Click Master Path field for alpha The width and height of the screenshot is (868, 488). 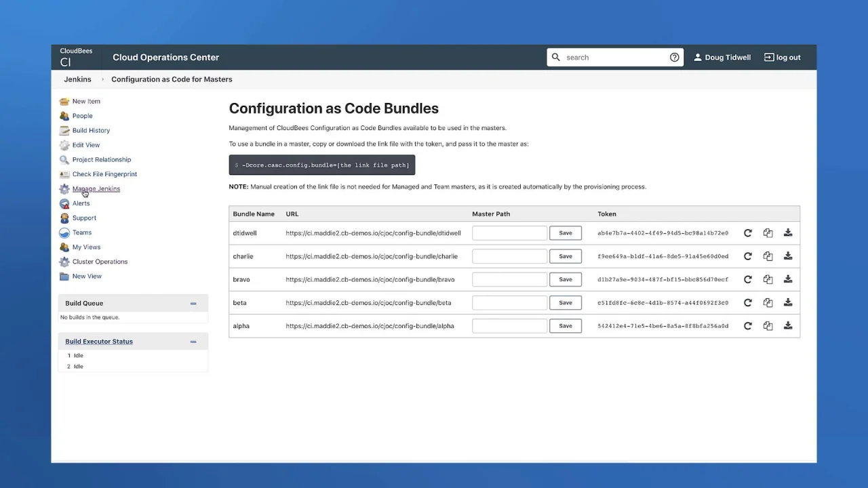point(509,326)
